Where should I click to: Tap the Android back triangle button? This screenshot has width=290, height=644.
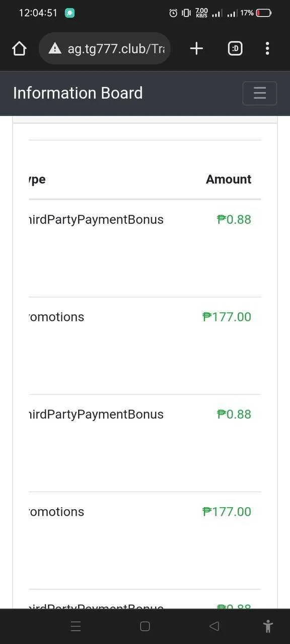click(214, 626)
